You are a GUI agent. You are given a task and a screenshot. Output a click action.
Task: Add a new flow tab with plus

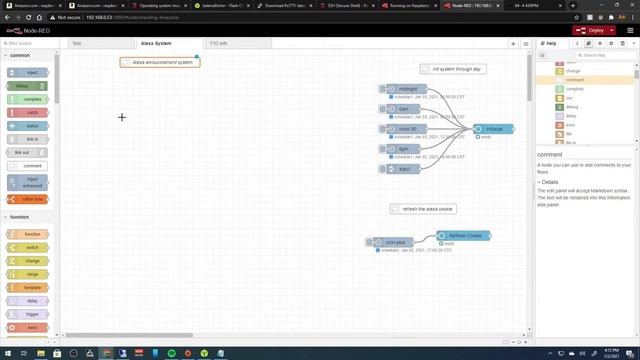coord(513,44)
